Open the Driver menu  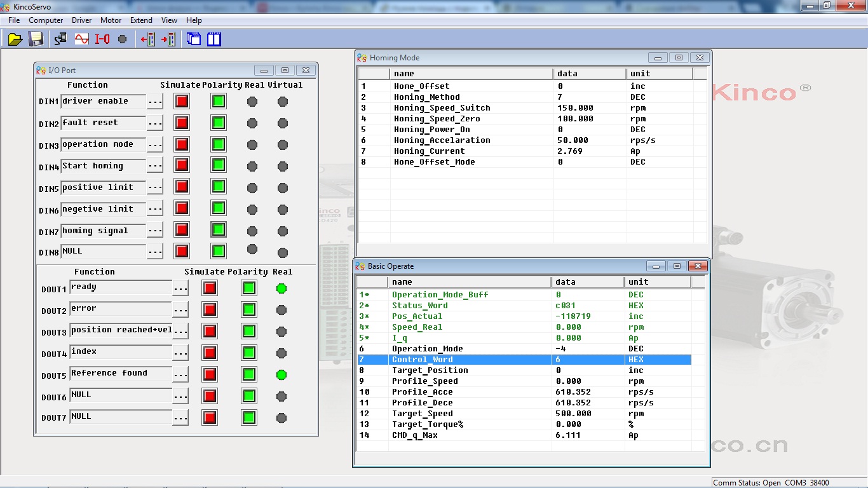pos(81,20)
